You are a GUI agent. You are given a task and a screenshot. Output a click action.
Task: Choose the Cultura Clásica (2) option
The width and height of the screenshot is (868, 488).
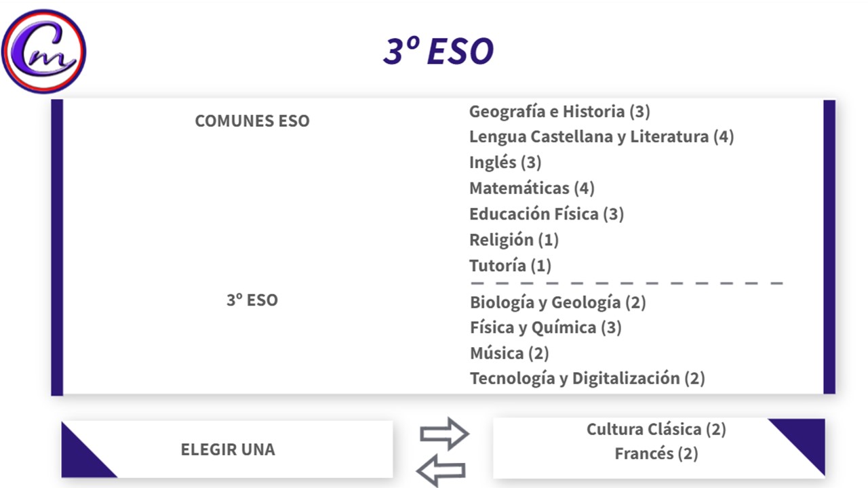coord(656,429)
